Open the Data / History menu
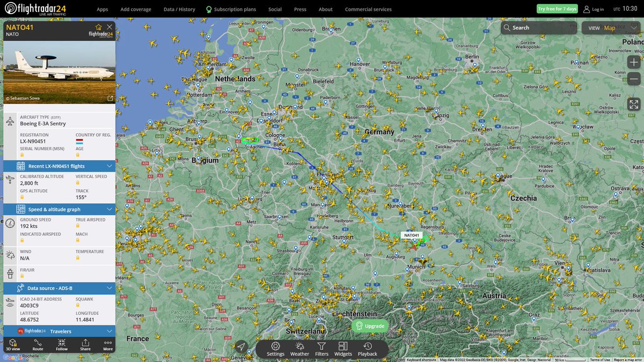644x362 pixels. (x=179, y=9)
